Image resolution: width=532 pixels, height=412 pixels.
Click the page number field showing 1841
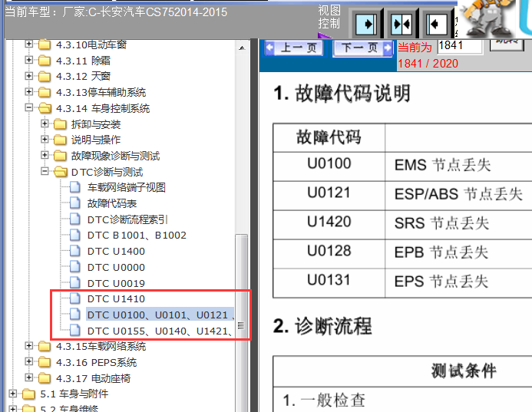pyautogui.click(x=460, y=45)
